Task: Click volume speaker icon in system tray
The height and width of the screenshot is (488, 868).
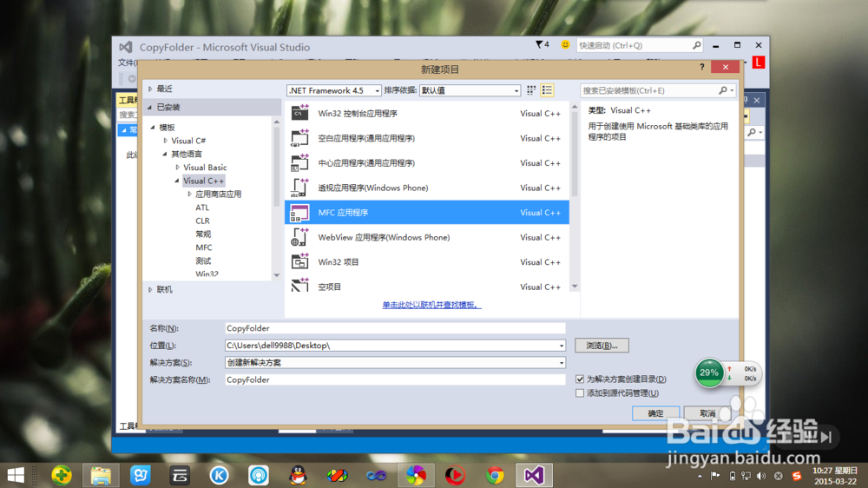Action: 762,476
